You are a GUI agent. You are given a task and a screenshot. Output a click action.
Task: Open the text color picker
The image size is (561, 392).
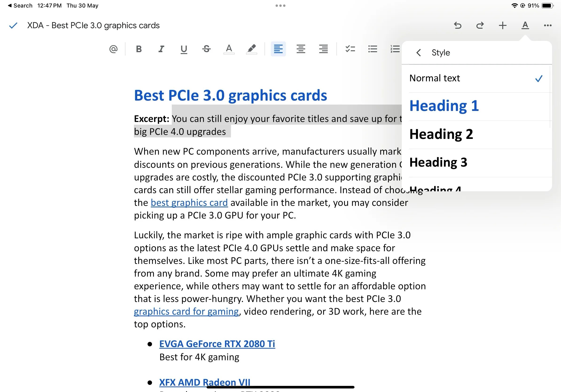coord(229,49)
